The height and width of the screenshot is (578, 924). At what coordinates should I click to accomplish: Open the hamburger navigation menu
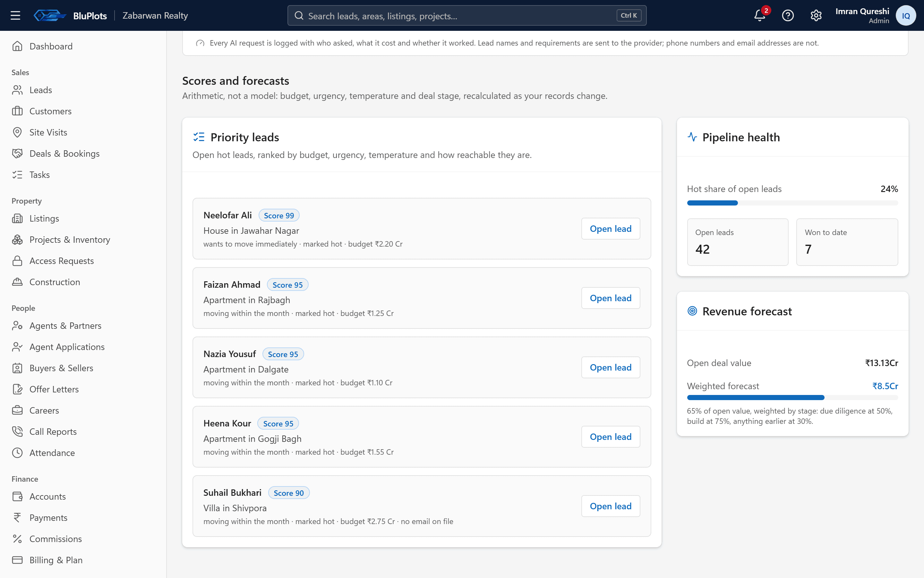click(15, 15)
